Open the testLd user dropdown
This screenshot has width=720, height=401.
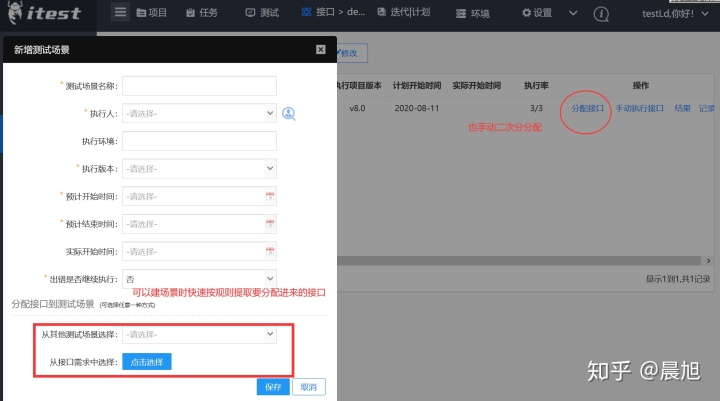(x=675, y=14)
